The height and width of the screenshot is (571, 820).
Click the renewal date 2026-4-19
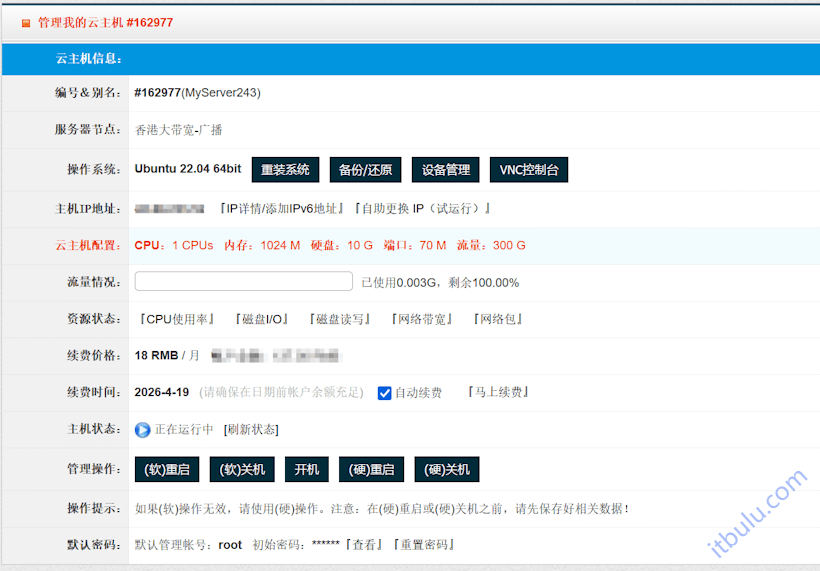pos(162,392)
